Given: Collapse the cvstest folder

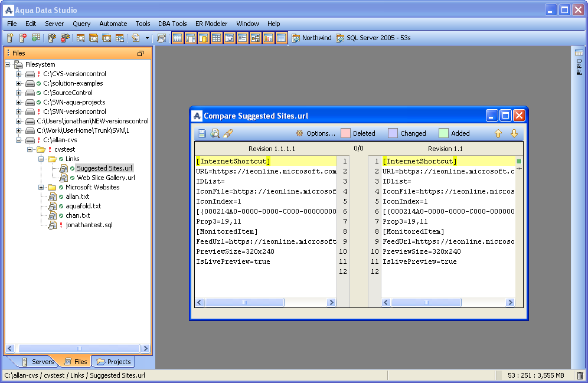Looking at the screenshot, I should point(30,149).
